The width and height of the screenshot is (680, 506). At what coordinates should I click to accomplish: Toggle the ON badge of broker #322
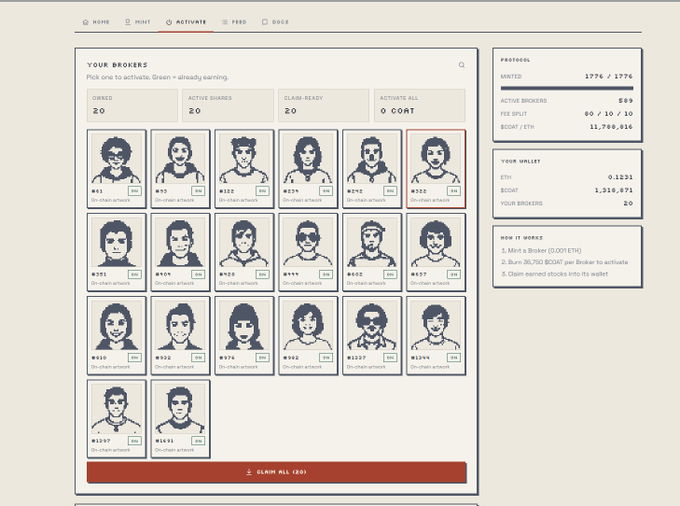454,191
